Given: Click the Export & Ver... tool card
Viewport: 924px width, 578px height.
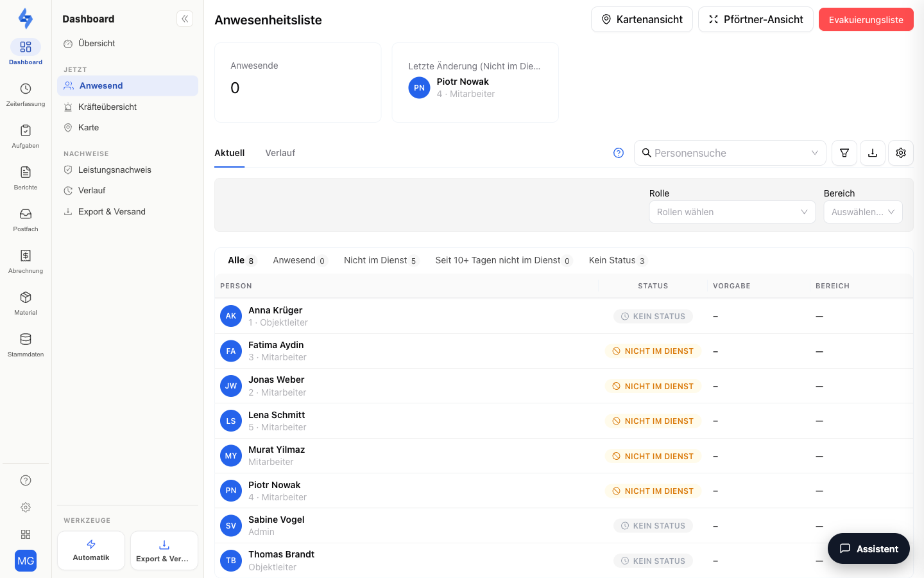Looking at the screenshot, I should pyautogui.click(x=164, y=550).
